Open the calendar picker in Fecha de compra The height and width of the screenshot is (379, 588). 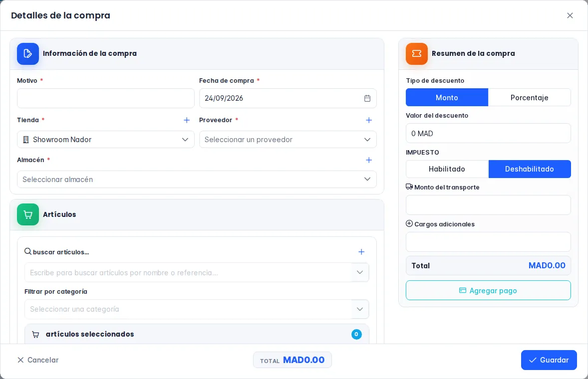(367, 98)
